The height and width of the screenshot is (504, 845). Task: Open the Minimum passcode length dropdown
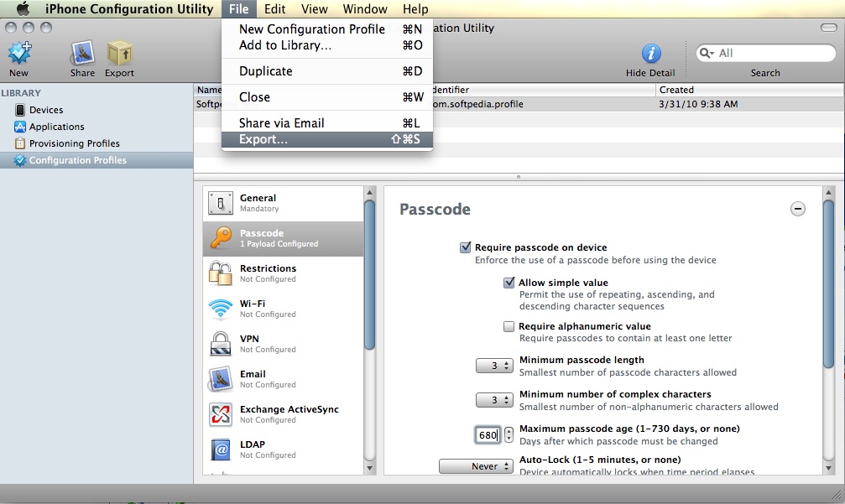494,366
